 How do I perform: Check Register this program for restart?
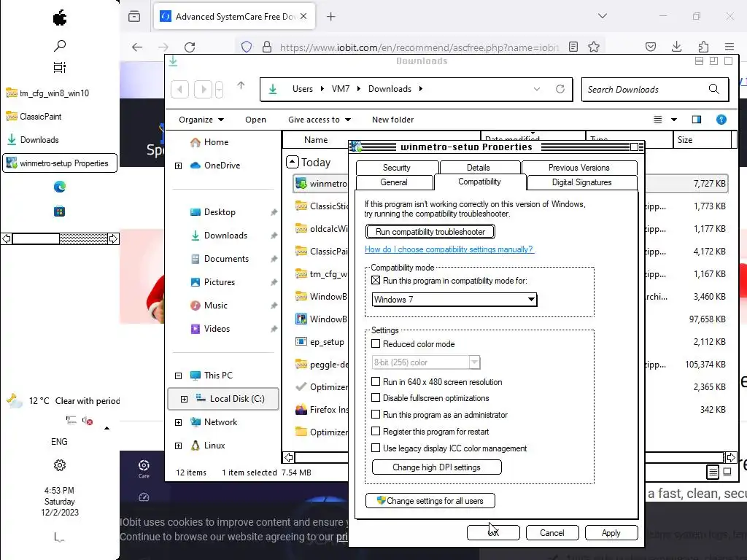[376, 431]
